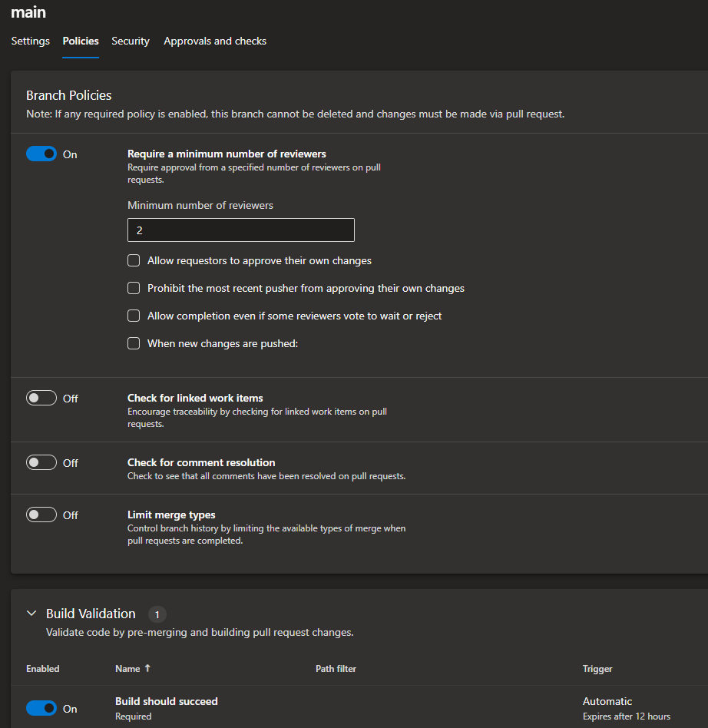This screenshot has height=728, width=708.
Task: Open the Build should succeed policy row
Action: (167, 702)
